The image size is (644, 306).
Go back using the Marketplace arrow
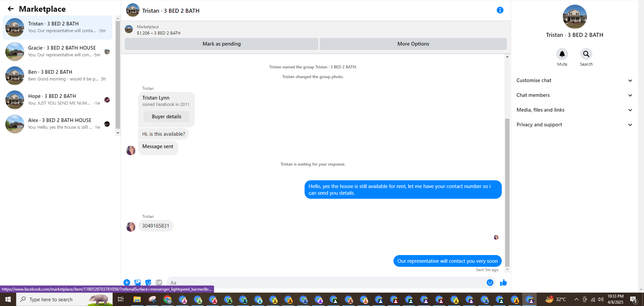[11, 9]
